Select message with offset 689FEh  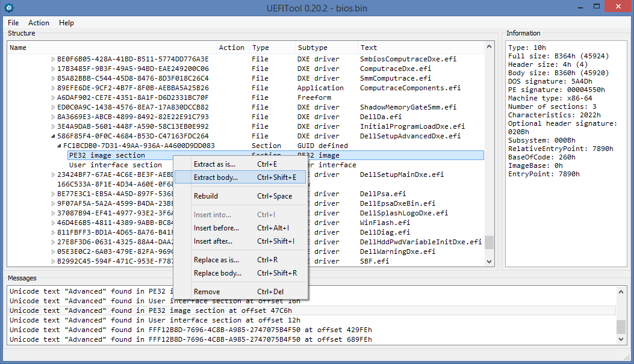[312, 340]
